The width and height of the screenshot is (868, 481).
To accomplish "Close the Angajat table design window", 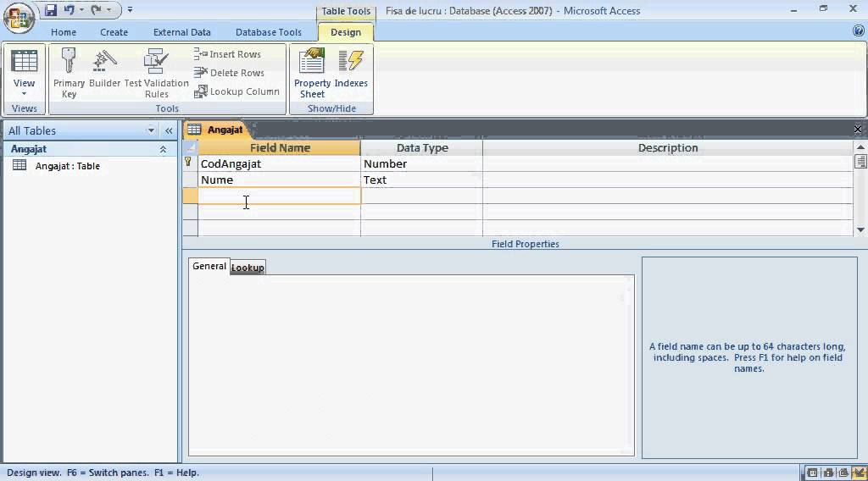I will (x=858, y=129).
